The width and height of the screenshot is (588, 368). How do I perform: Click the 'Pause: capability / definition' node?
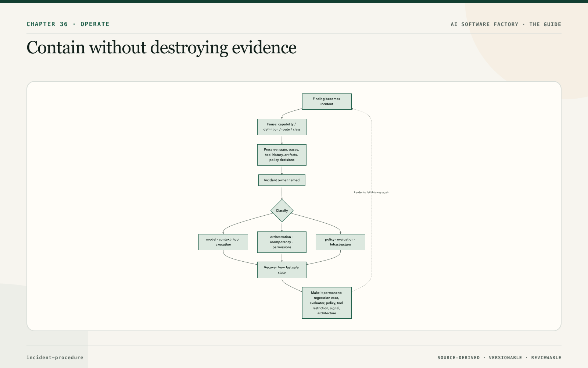[x=282, y=127]
